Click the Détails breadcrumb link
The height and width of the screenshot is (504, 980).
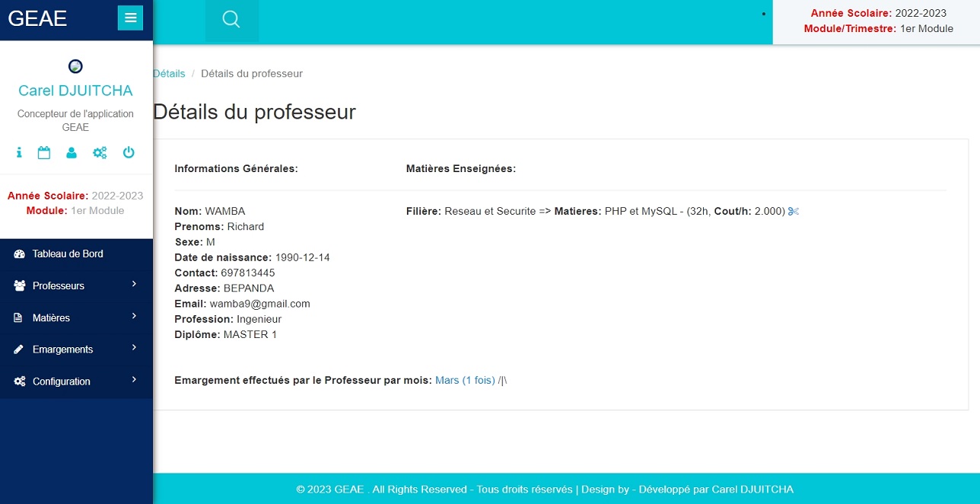click(169, 74)
